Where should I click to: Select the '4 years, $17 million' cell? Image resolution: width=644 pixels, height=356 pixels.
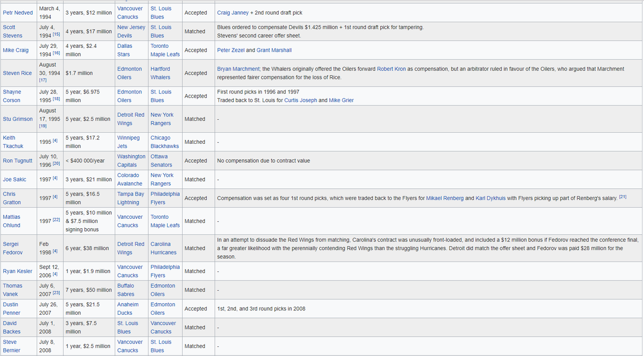[89, 31]
